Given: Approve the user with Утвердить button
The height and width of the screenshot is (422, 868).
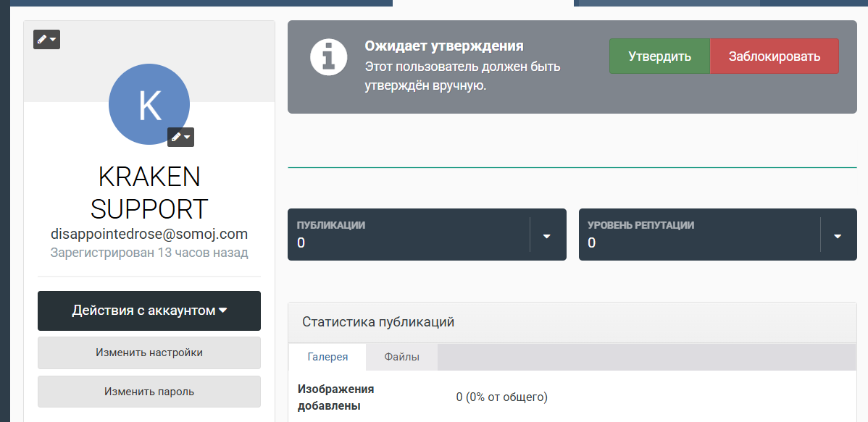Looking at the screenshot, I should (x=660, y=56).
